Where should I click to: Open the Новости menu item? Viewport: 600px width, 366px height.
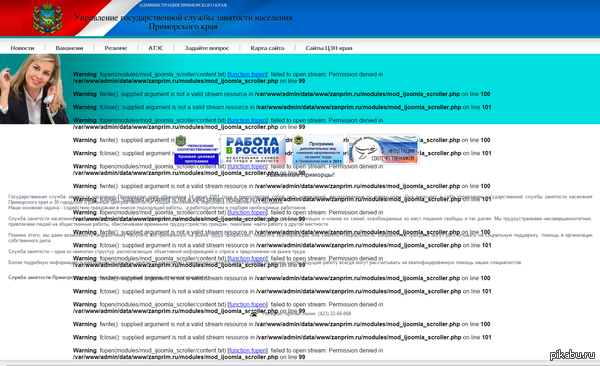pos(22,48)
